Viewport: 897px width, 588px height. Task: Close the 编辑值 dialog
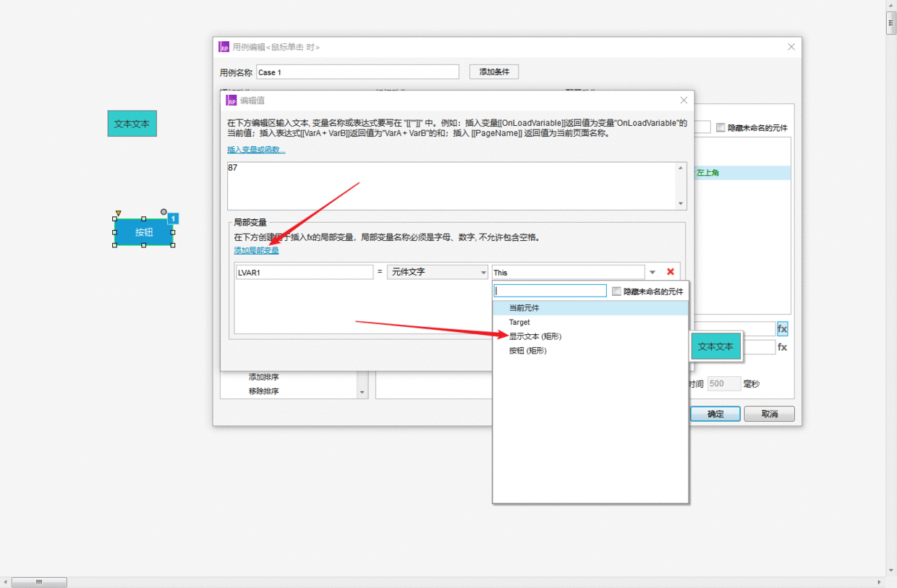tap(684, 101)
